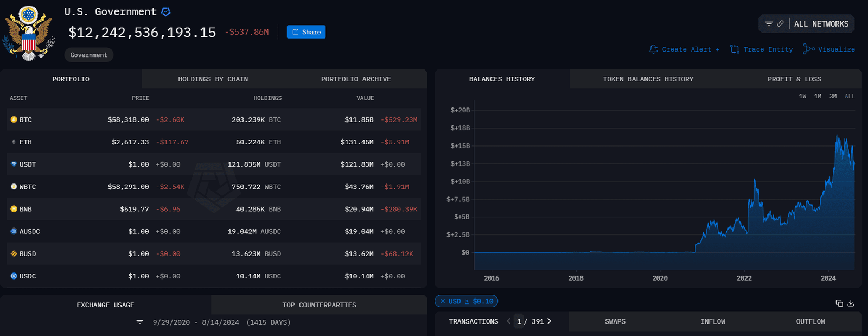Go to next transactions page
Image resolution: width=868 pixels, height=336 pixels.
(549, 321)
